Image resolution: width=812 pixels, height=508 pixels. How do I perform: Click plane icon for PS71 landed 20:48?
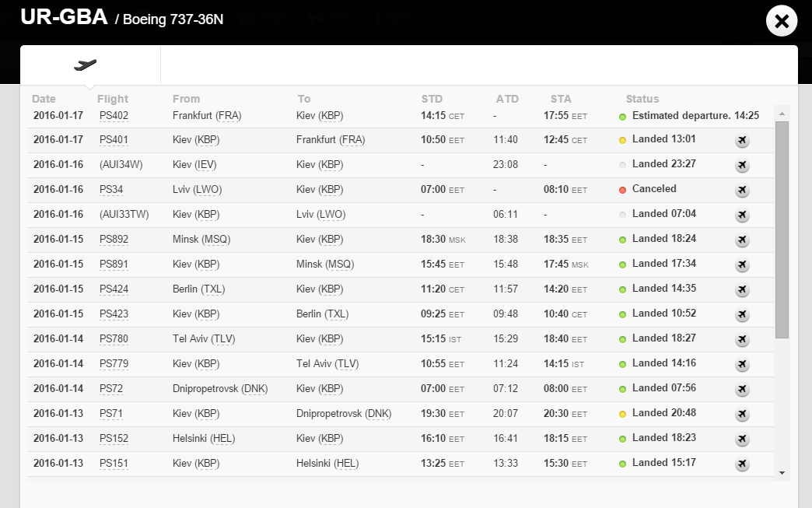coord(741,415)
